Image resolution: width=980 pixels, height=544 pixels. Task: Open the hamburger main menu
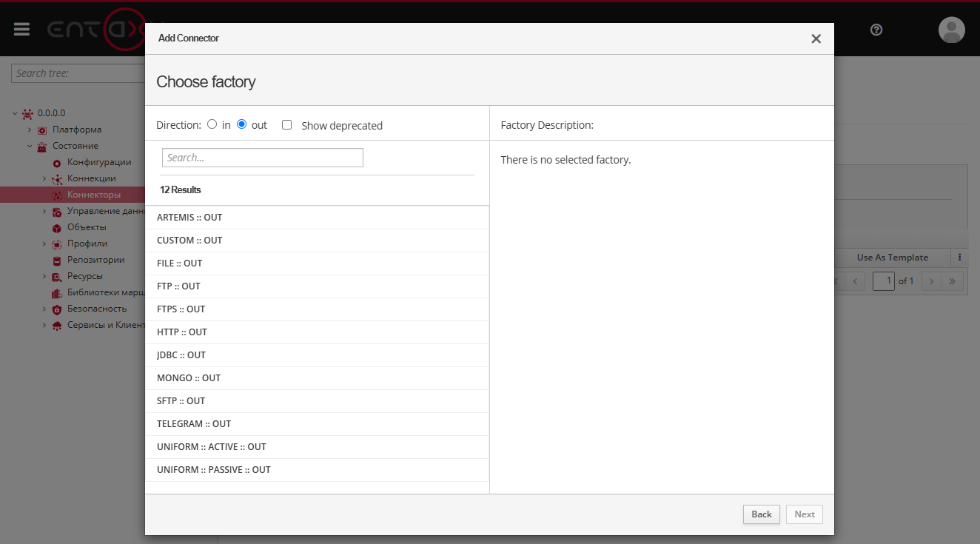[x=21, y=29]
